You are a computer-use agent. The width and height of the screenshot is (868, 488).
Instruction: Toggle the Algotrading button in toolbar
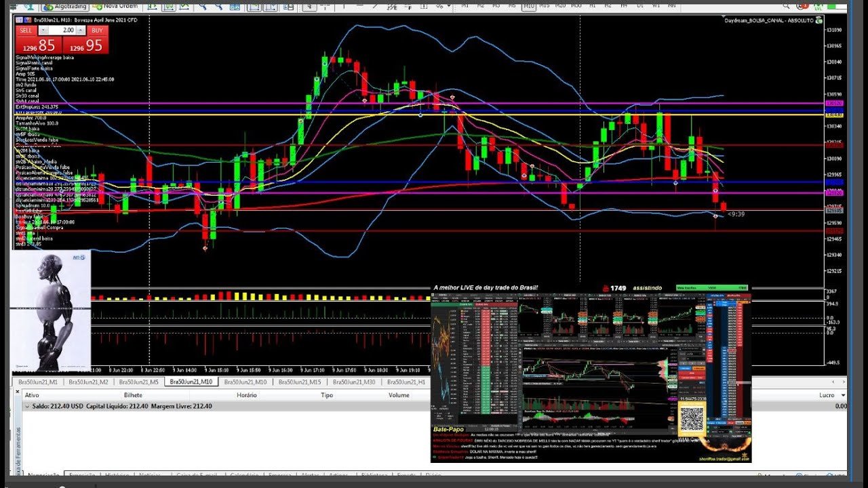pyautogui.click(x=66, y=7)
